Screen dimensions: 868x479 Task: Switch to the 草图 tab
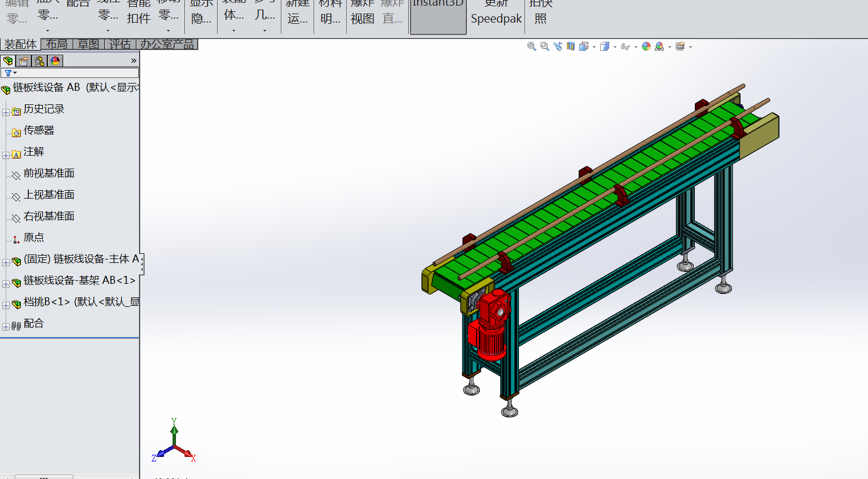[89, 44]
